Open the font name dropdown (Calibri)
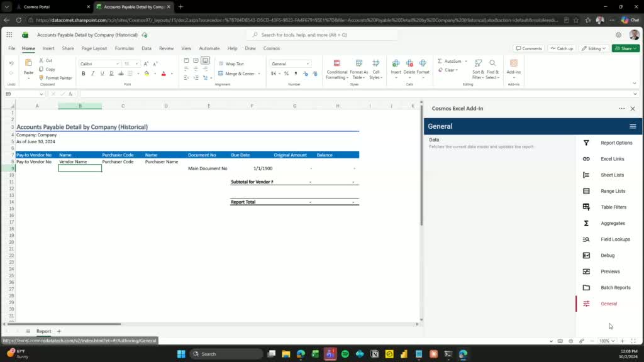This screenshot has width=644, height=362. click(118, 64)
